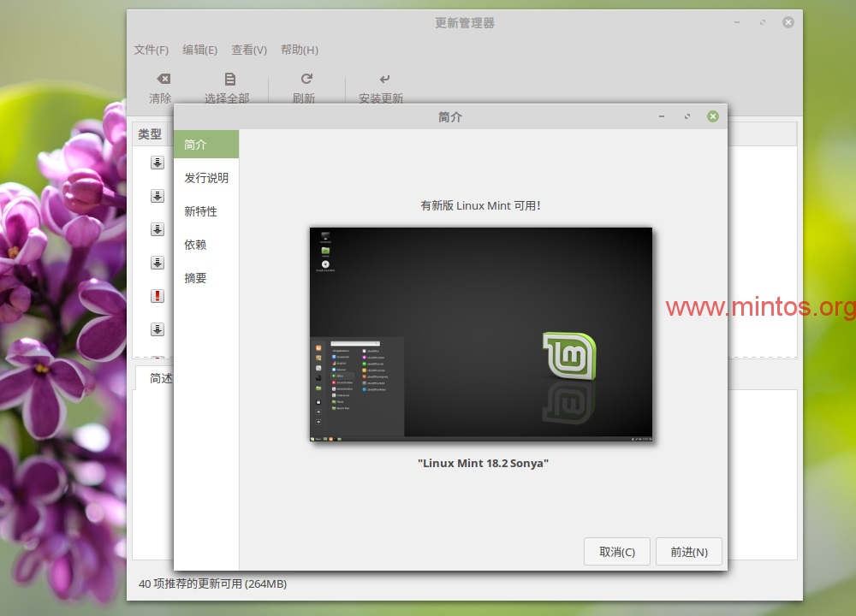The image size is (856, 616).
Task: Click the "Linux Mint 18.2 Sonya" caption
Action: point(483,463)
